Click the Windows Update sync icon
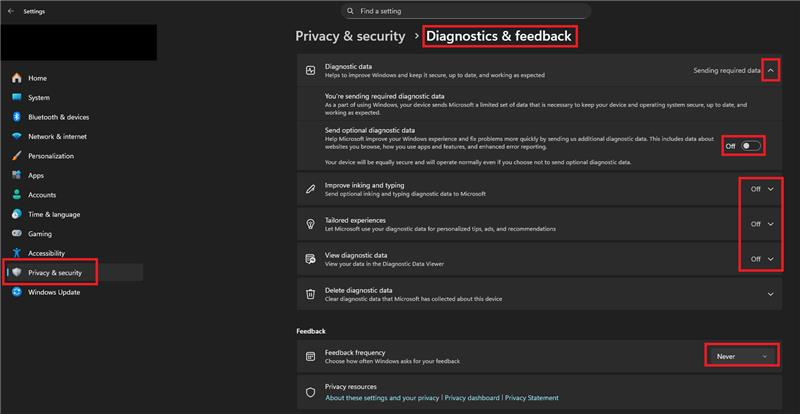 tap(17, 292)
